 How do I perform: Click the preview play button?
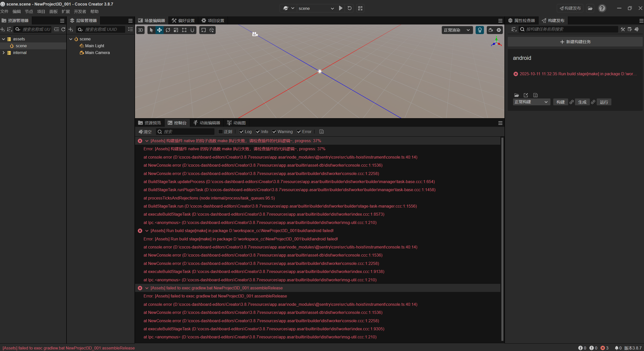341,8
